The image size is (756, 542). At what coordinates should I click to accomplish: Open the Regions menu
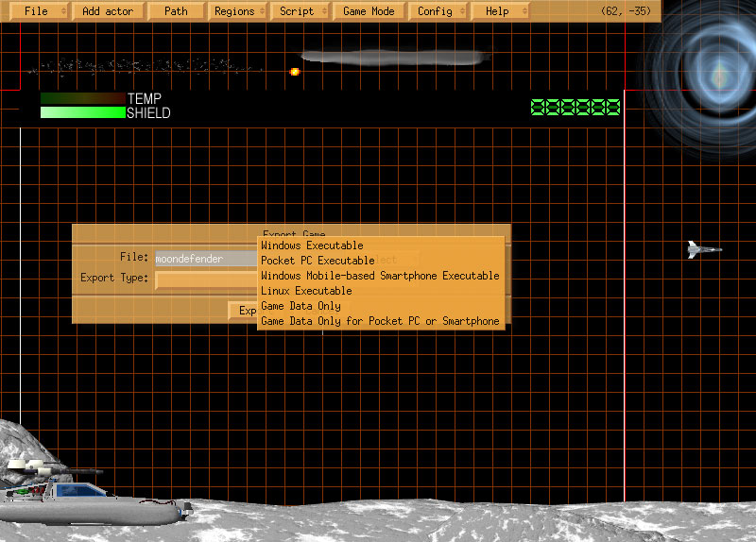click(238, 11)
